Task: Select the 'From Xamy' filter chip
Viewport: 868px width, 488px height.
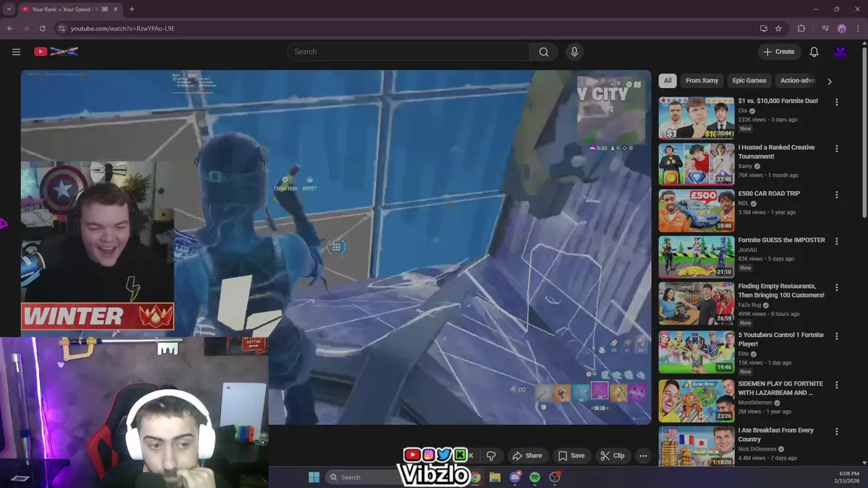Action: point(702,81)
